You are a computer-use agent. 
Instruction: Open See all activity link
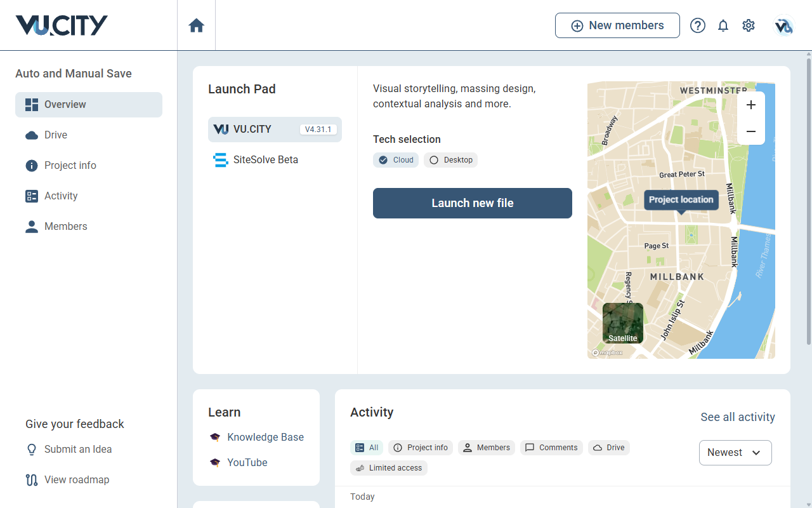click(738, 417)
